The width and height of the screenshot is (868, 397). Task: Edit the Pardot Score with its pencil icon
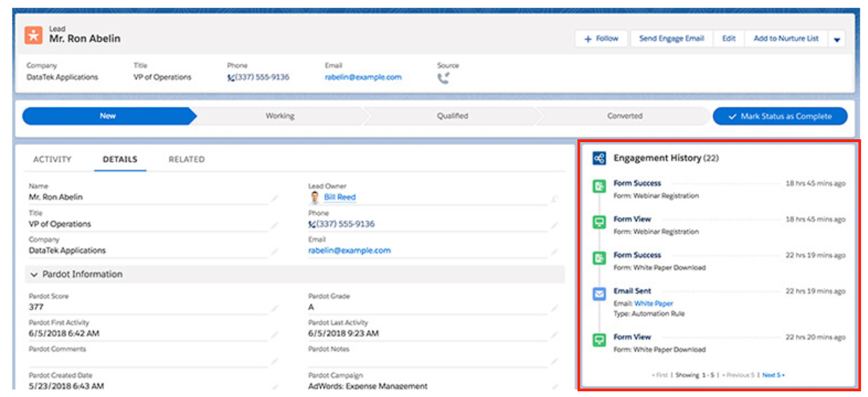(x=275, y=308)
